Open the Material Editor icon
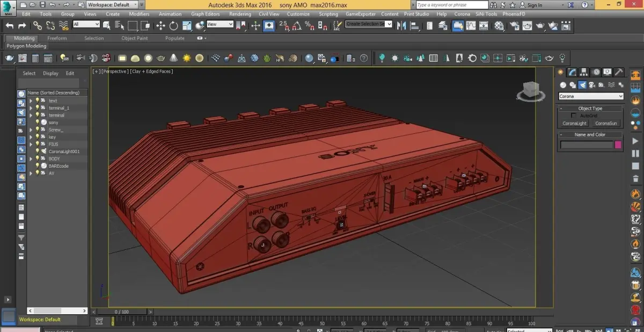644x332 pixels. tap(499, 25)
